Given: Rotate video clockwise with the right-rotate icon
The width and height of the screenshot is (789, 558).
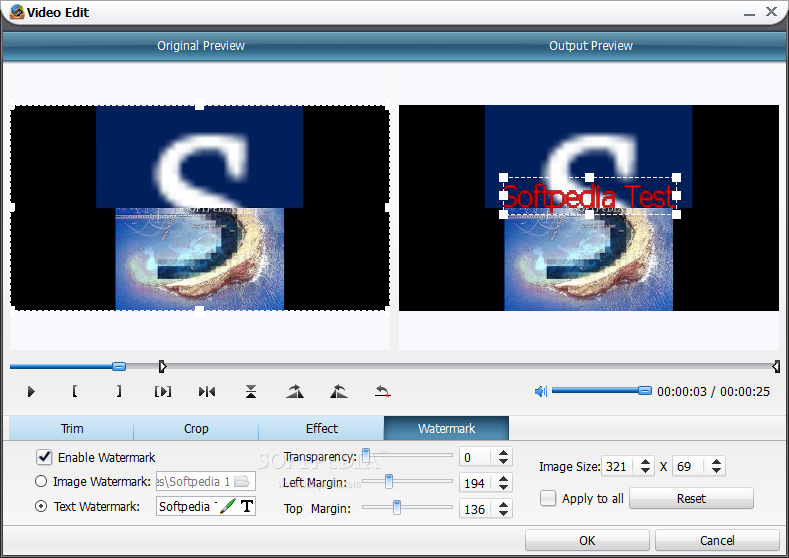Looking at the screenshot, I should (x=295, y=391).
